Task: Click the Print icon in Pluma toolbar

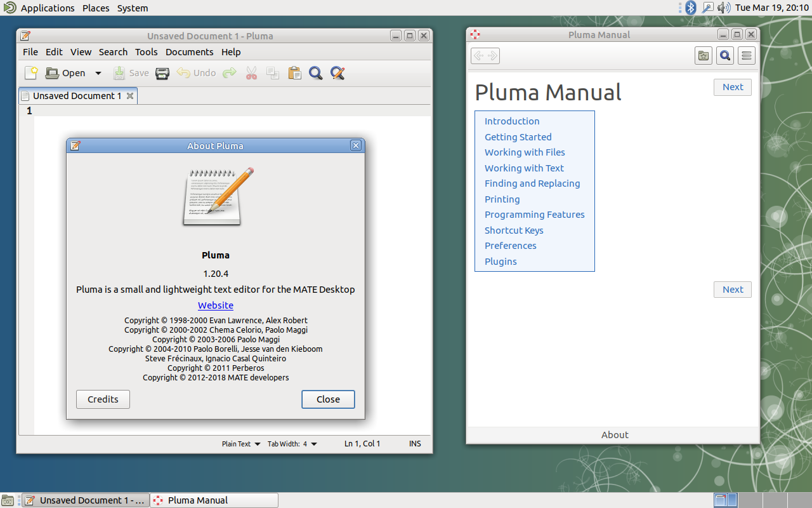Action: pos(162,73)
